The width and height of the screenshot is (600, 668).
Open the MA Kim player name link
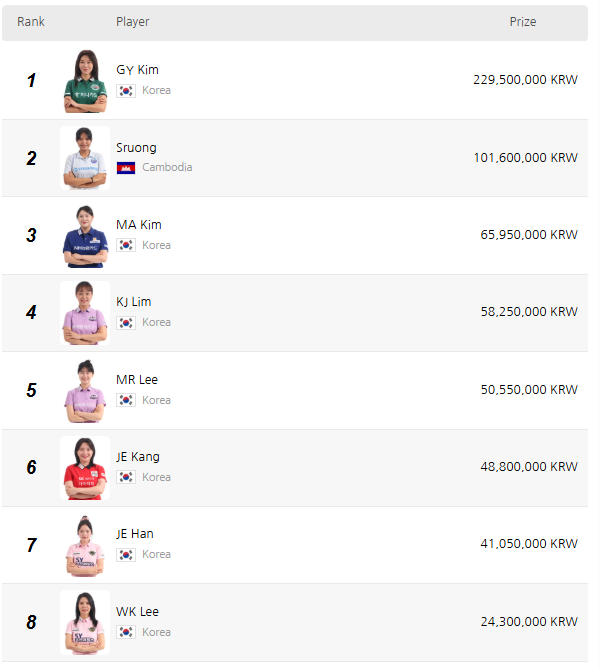(138, 225)
